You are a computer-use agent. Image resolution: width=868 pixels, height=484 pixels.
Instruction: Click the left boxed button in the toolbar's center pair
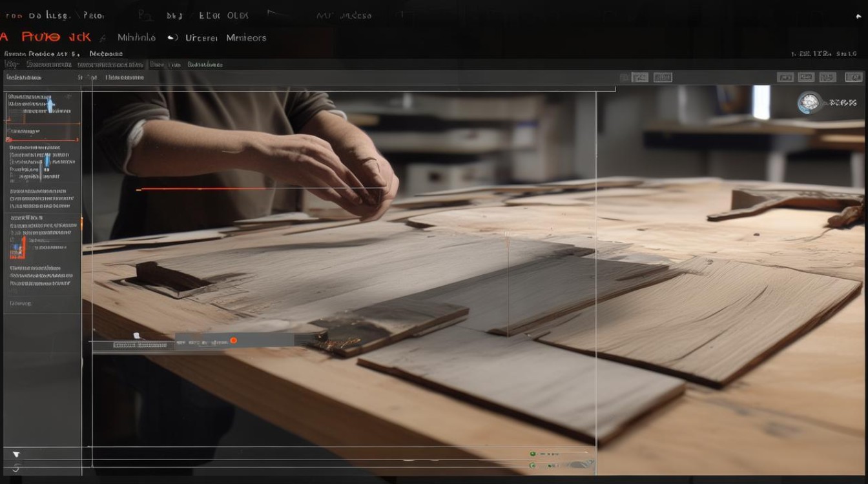point(639,77)
